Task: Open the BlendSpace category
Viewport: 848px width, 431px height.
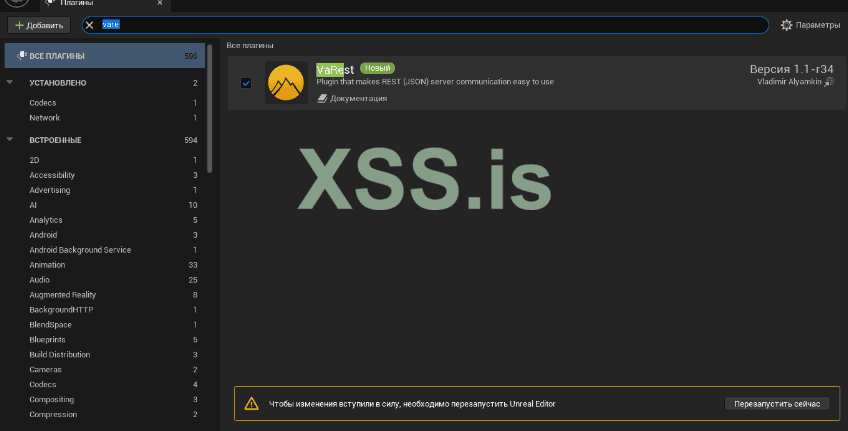Action: coord(50,324)
